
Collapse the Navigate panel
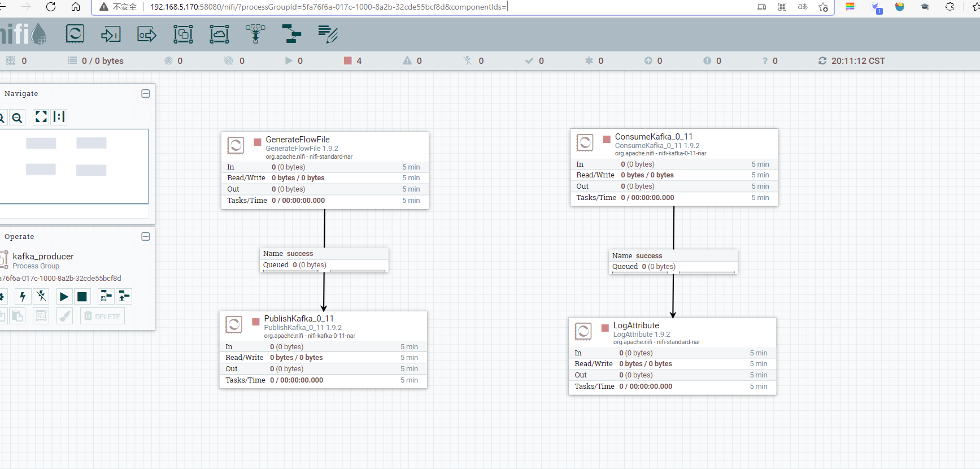(x=146, y=94)
